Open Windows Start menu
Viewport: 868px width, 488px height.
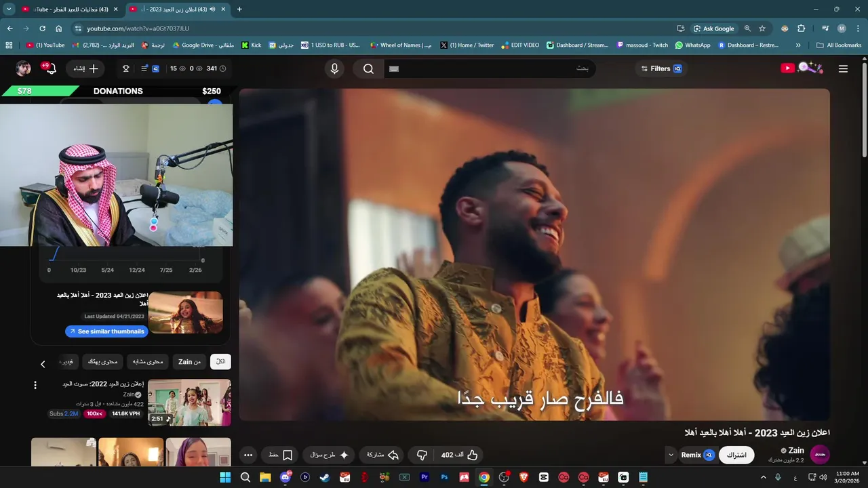point(225,477)
